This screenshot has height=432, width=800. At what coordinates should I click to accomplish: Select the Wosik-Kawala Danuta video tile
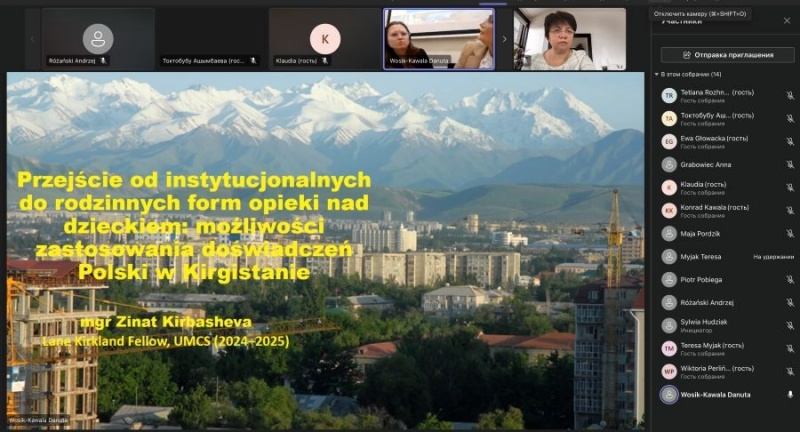click(438, 39)
